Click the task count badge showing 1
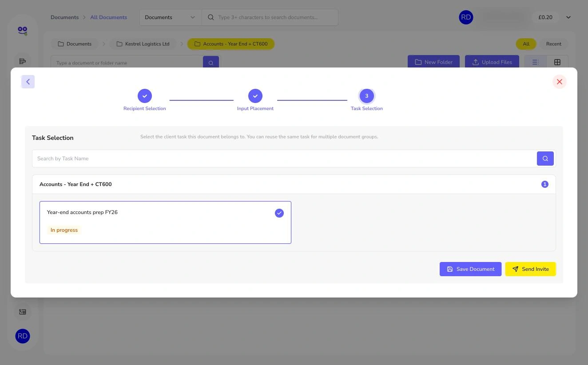The width and height of the screenshot is (588, 365). (545, 184)
